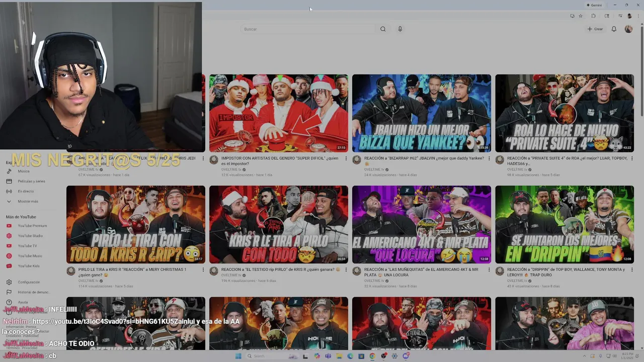
Task: Open title 'REACCIÓN a LAS MUÑEQUITAS'
Action: coord(422,272)
